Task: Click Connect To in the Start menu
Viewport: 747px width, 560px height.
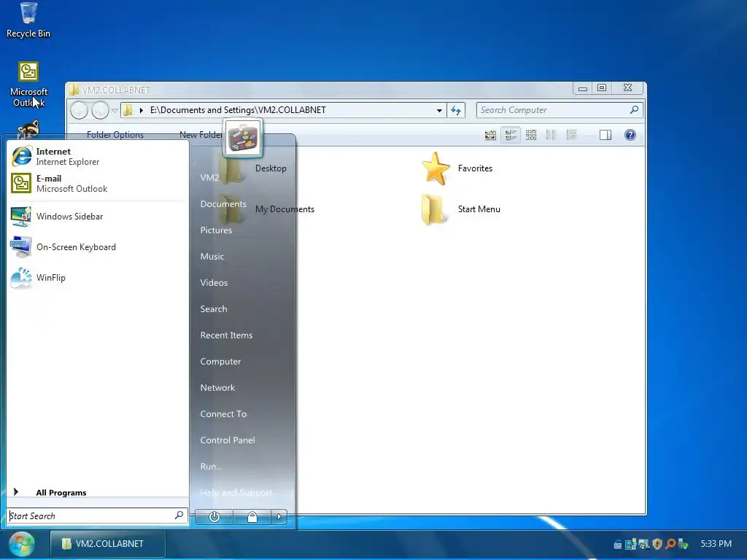Action: tap(223, 414)
